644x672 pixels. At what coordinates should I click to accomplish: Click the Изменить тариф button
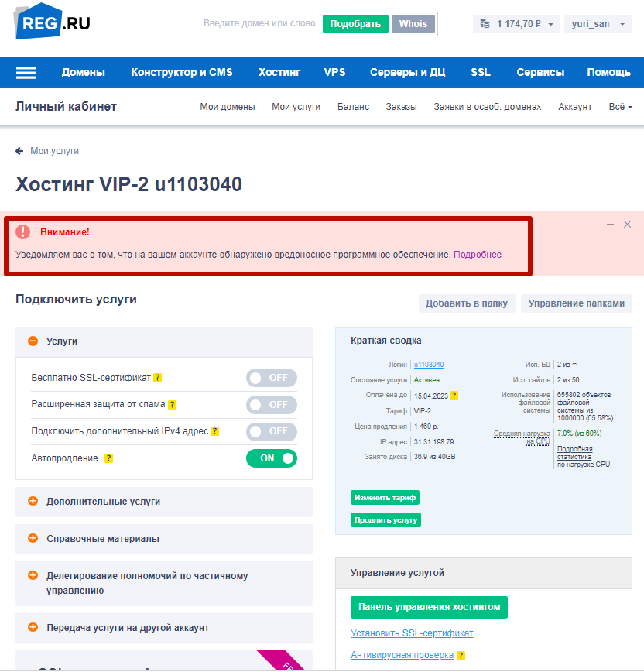[385, 498]
